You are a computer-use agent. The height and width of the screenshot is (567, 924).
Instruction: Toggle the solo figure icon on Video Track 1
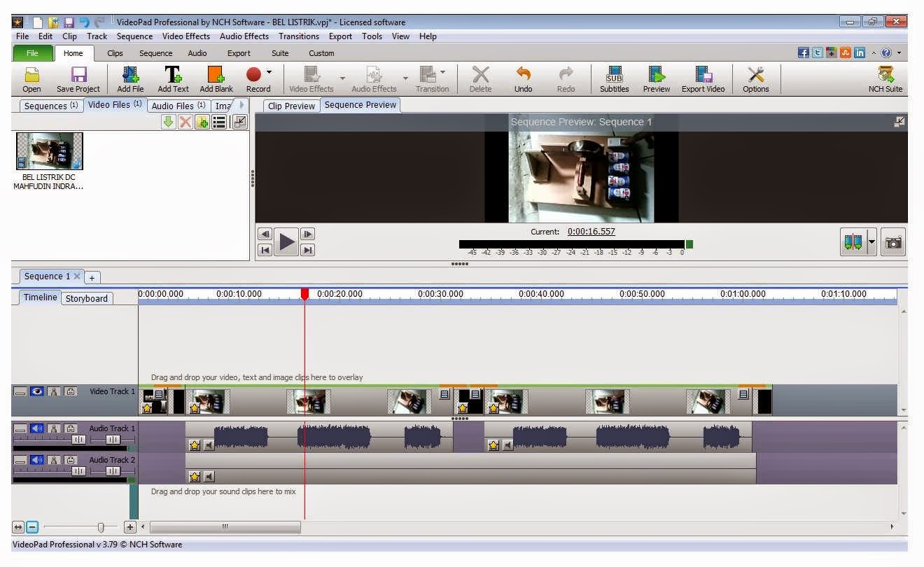(54, 391)
